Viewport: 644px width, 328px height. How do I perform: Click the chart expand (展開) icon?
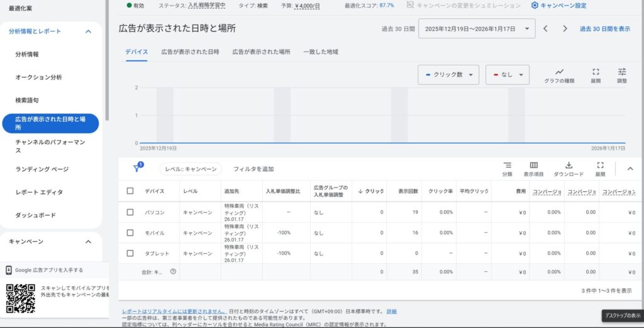click(x=596, y=72)
